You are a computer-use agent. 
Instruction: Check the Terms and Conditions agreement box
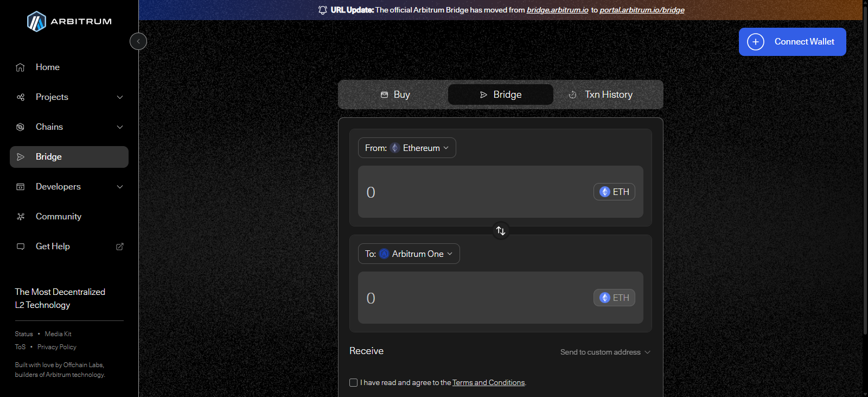pos(354,382)
